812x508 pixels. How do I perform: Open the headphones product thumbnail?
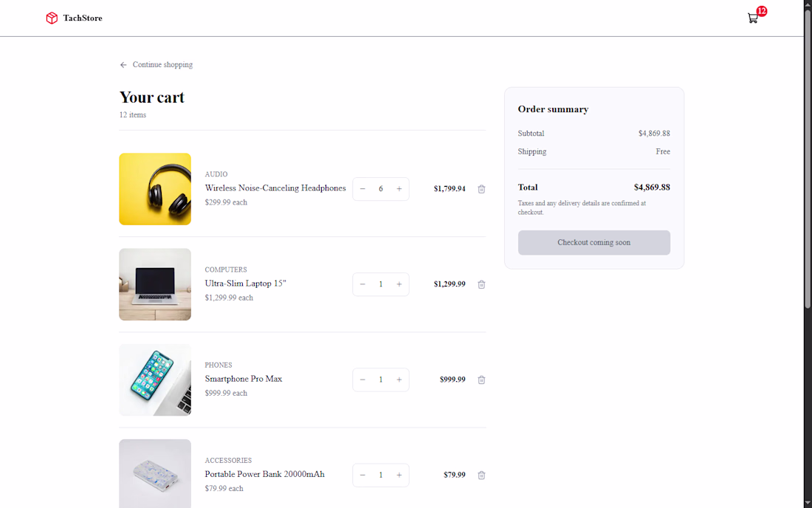click(x=155, y=189)
